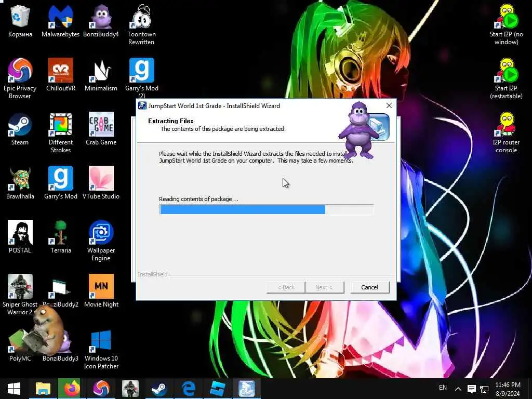532x399 pixels.
Task: Open Steam from the taskbar
Action: 159,389
